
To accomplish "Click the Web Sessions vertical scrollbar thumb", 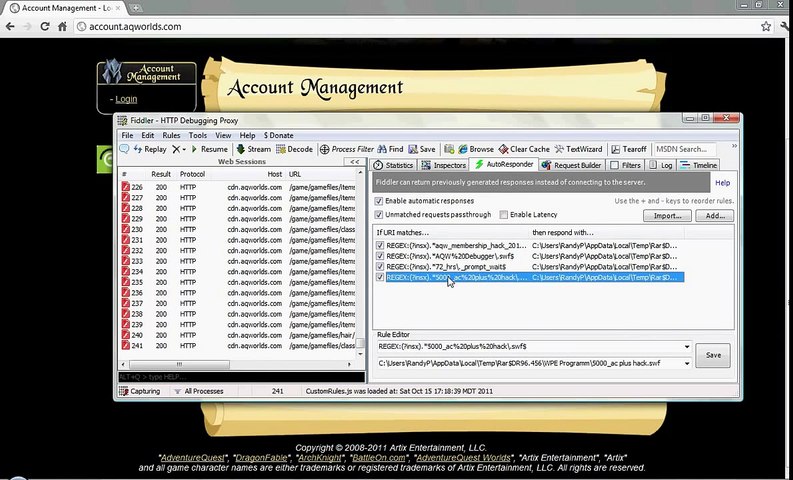I will point(360,343).
